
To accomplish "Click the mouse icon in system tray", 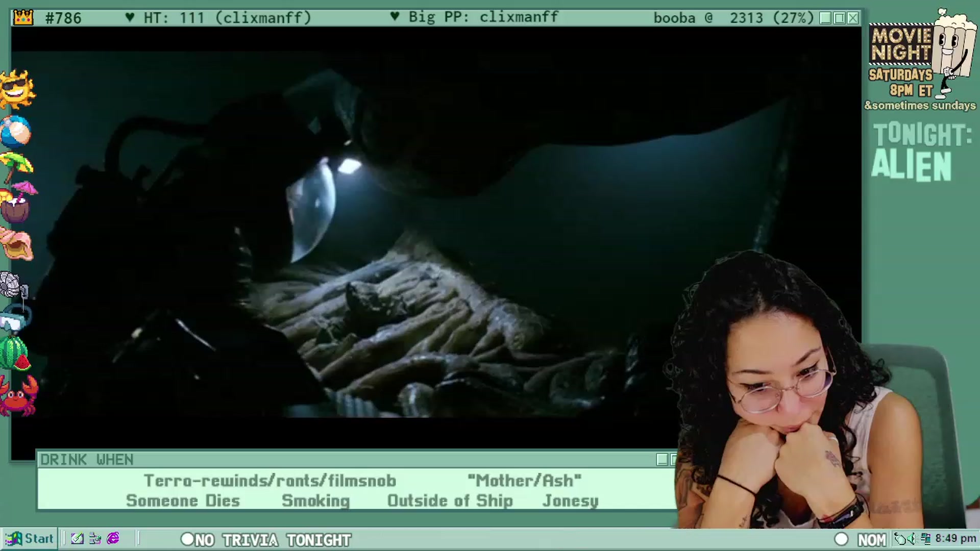I will 901,539.
